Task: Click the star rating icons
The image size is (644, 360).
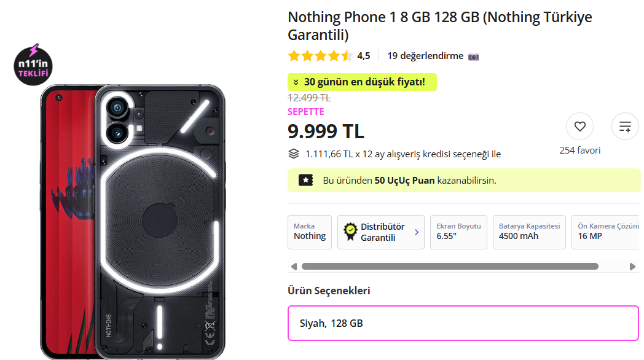Action: [x=320, y=56]
